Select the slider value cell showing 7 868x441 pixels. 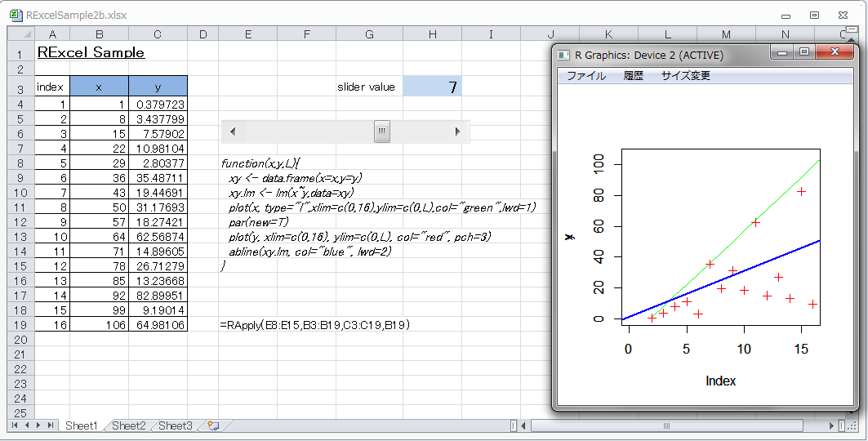pyautogui.click(x=432, y=87)
